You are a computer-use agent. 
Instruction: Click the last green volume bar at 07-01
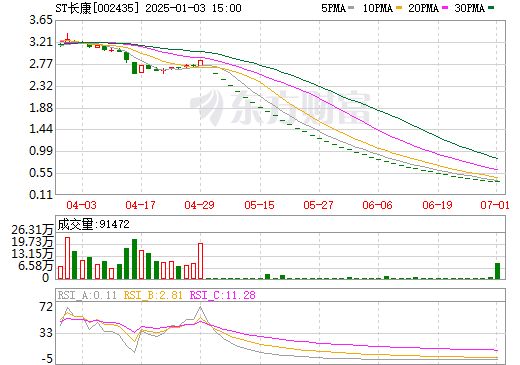coord(497,271)
